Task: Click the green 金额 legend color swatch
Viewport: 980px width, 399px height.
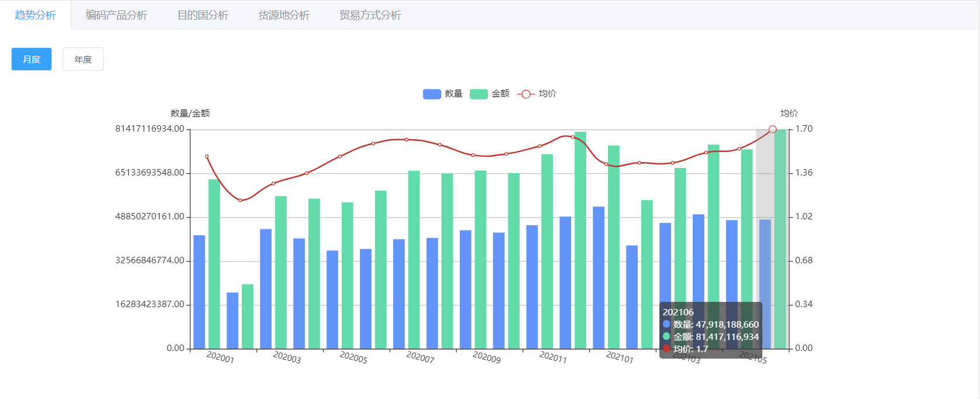Action: 479,94
